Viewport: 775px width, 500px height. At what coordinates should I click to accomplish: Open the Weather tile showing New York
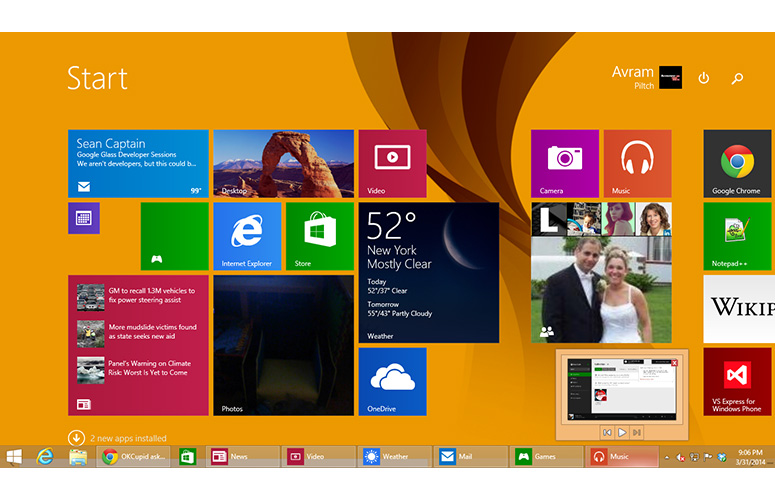click(429, 273)
